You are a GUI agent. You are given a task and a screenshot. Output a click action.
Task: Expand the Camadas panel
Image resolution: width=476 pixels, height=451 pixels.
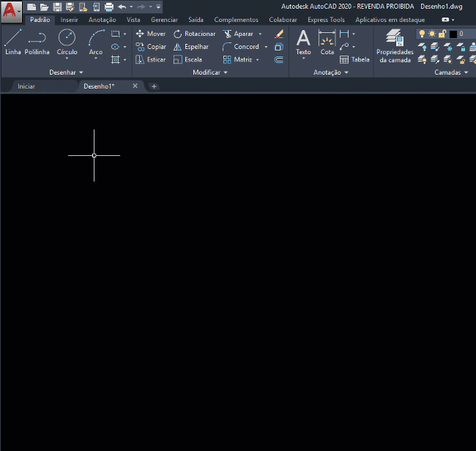[451, 72]
